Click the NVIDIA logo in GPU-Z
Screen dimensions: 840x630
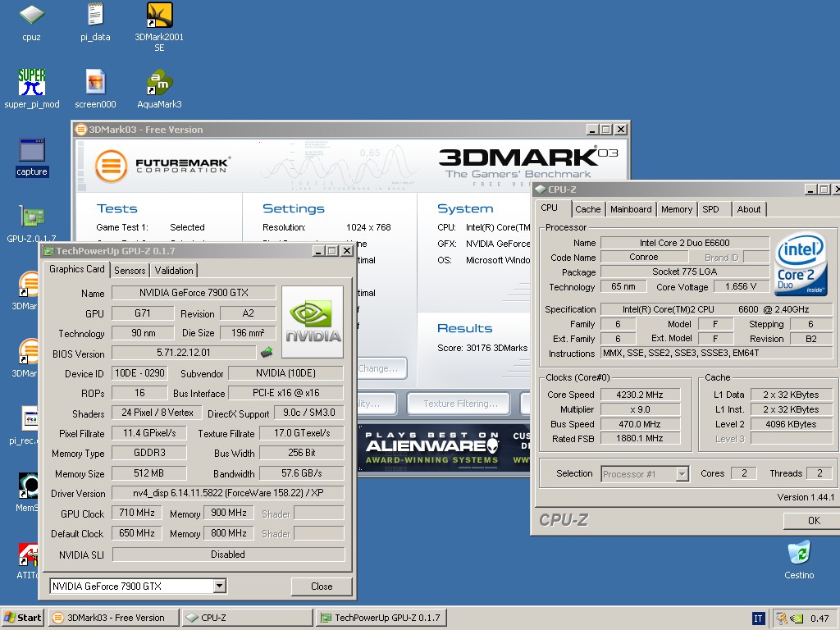313,322
